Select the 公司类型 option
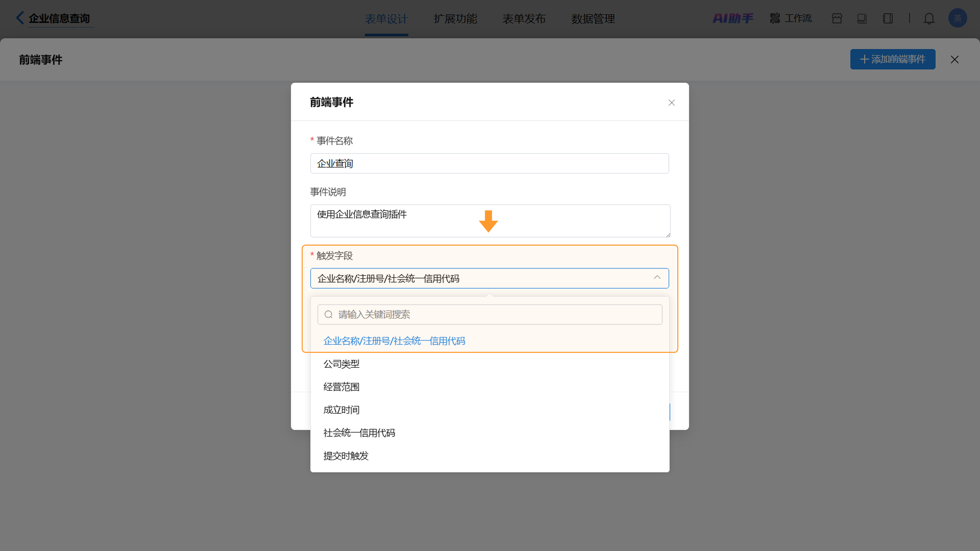 [490, 364]
